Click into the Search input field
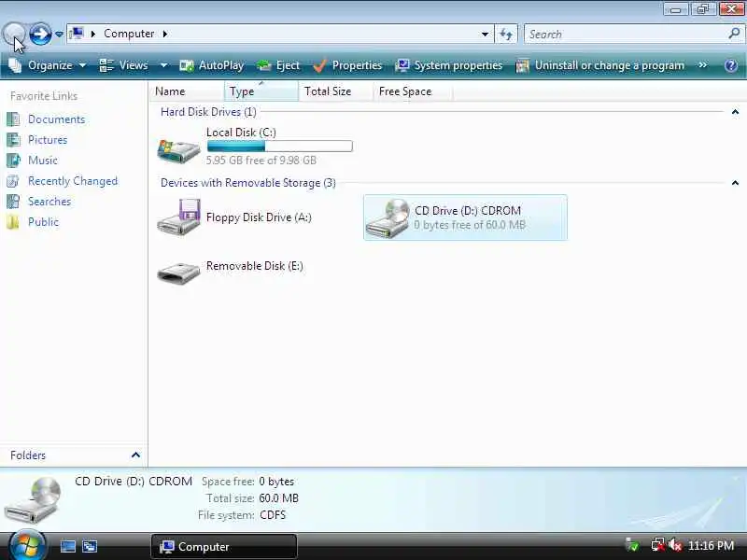 click(624, 34)
